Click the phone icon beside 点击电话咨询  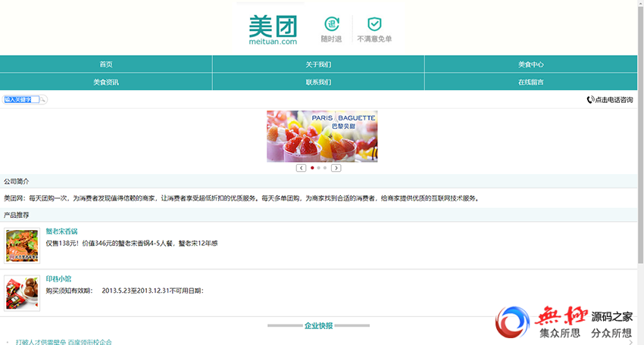(590, 100)
